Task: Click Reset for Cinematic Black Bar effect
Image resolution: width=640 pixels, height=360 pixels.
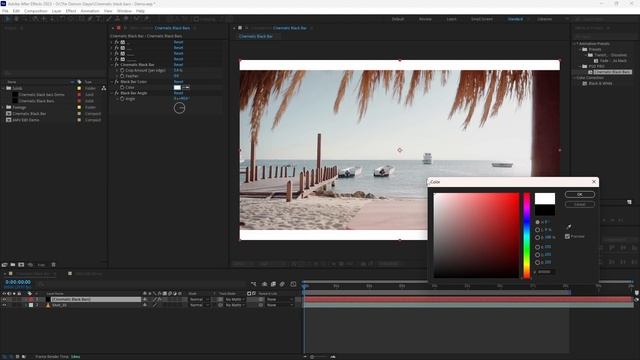Action: [x=178, y=64]
